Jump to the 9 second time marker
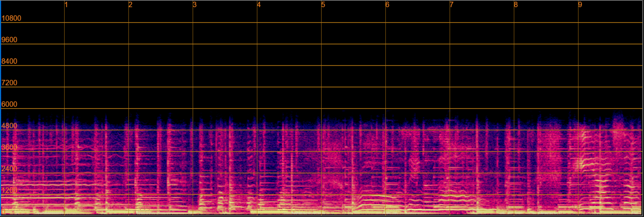Image resolution: width=644 pixels, height=217 pixels. (580, 5)
